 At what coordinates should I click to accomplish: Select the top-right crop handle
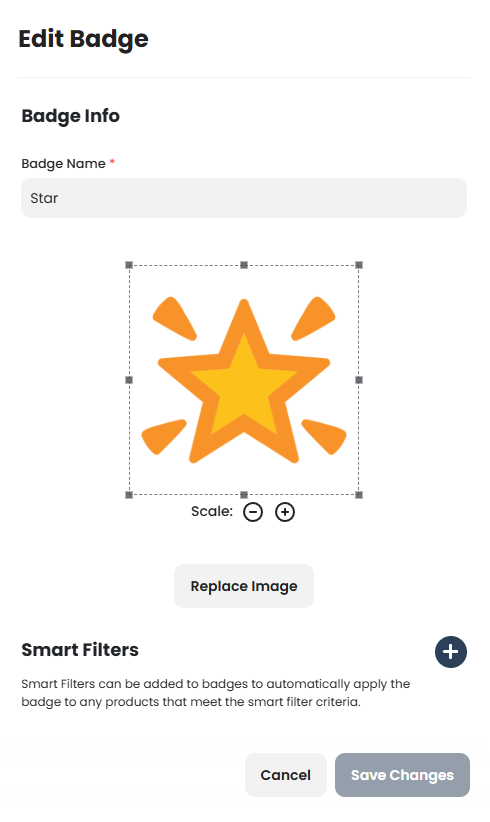359,265
